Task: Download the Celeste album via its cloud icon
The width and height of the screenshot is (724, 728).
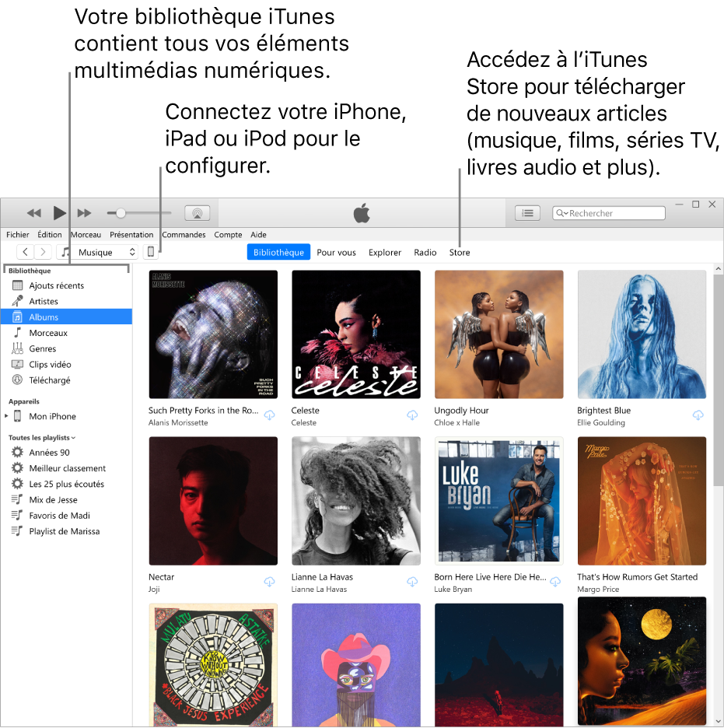Action: coord(412,415)
